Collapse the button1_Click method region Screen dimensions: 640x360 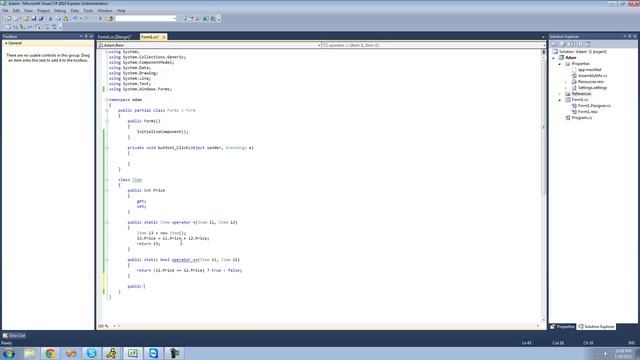pos(107,148)
